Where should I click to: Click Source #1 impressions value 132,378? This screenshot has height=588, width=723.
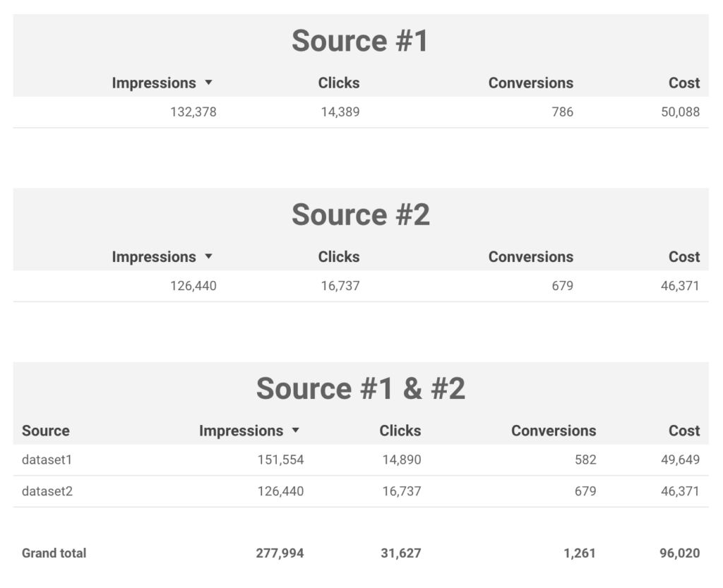(193, 112)
